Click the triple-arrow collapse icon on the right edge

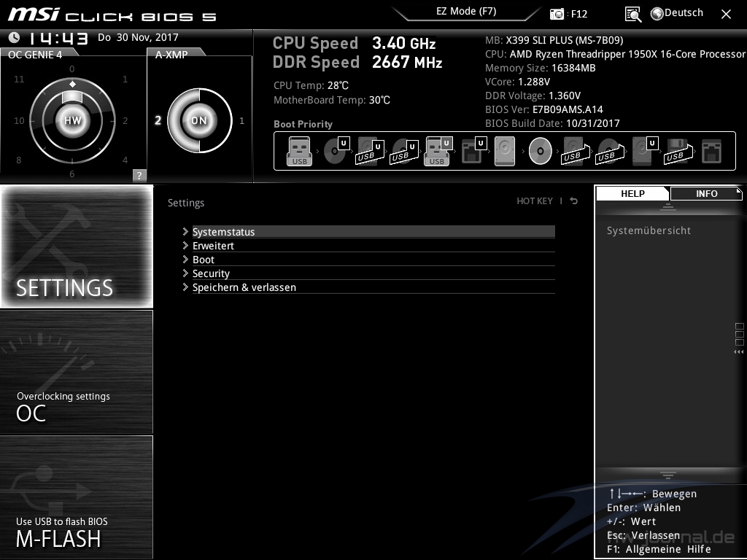click(x=738, y=352)
